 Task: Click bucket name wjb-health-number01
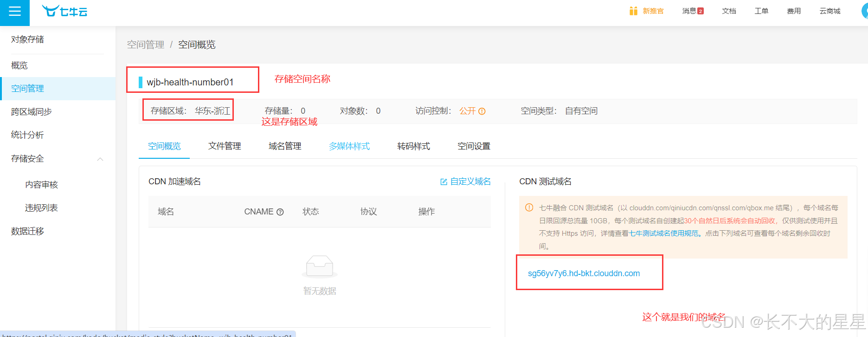point(190,82)
